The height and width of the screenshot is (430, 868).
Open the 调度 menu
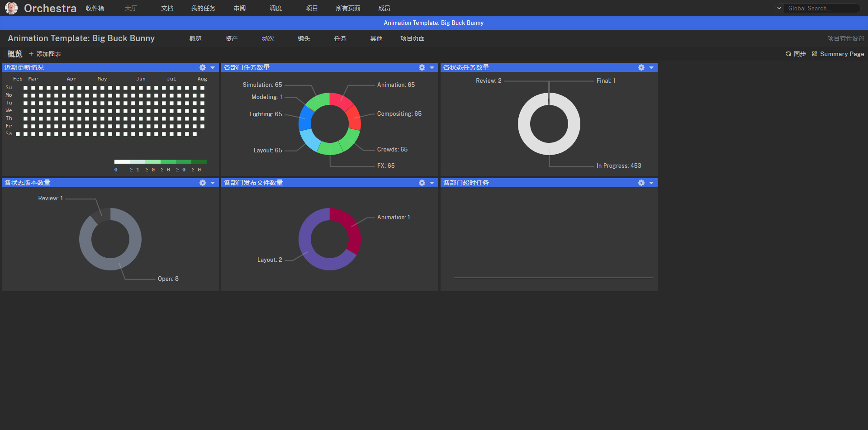coord(276,8)
